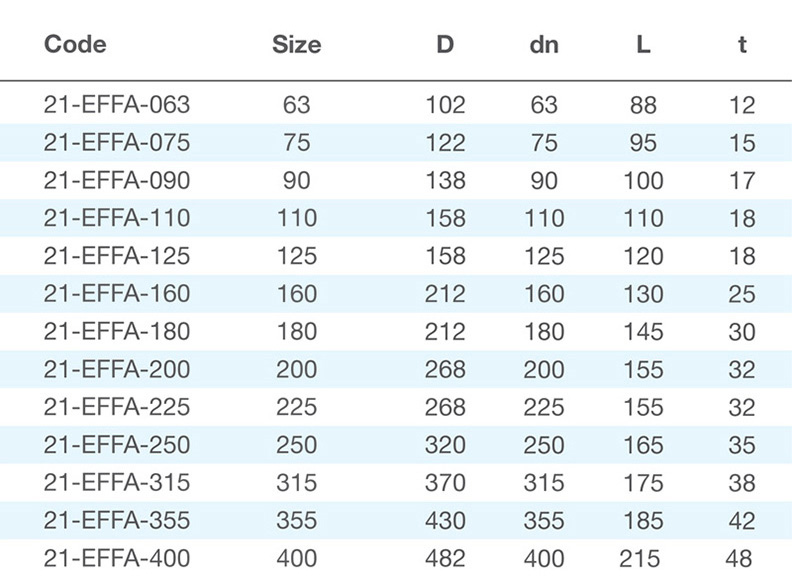The image size is (792, 576).
Task: Select product code 21-EFFA-063
Action: point(117,105)
